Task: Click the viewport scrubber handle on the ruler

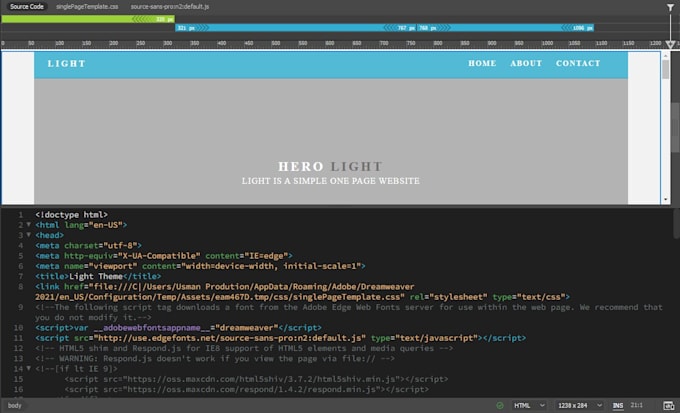Action: [670, 44]
